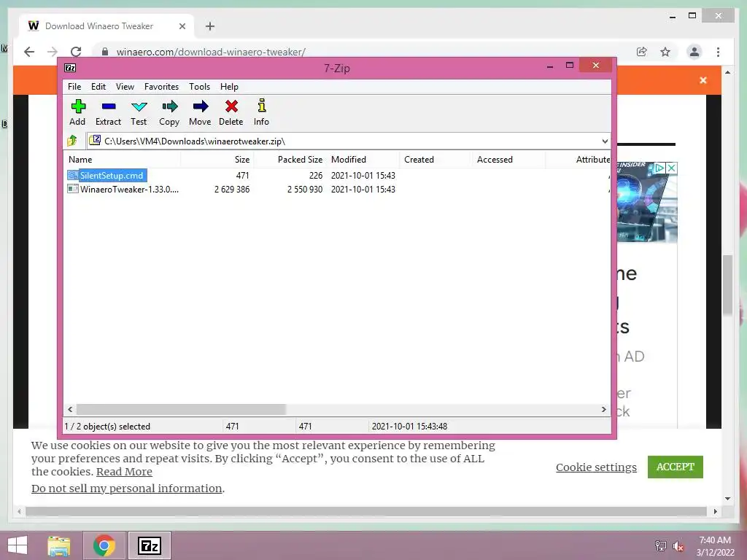This screenshot has width=747, height=560.
Task: Open the Help menu
Action: click(x=229, y=87)
